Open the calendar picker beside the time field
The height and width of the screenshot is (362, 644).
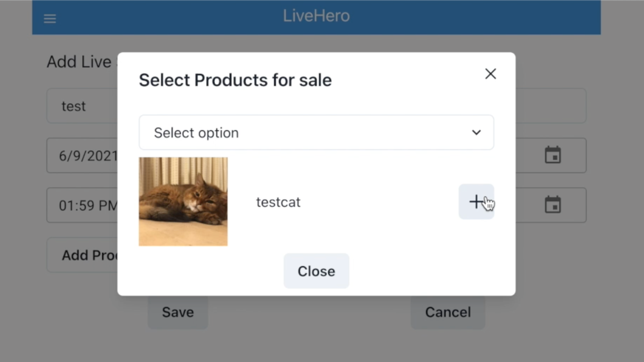coord(554,205)
